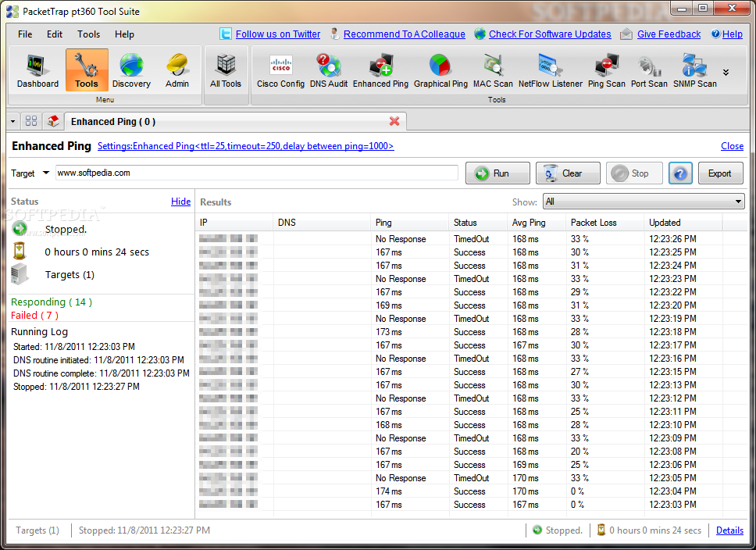Screen dimensions: 756x550
Task: Click the hourglass icon in status bar
Action: pos(601,530)
